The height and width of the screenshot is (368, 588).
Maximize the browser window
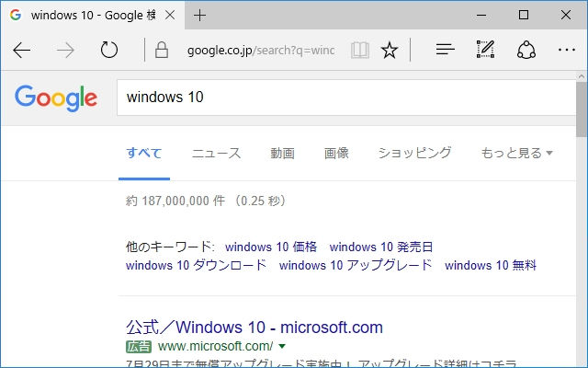coord(524,15)
